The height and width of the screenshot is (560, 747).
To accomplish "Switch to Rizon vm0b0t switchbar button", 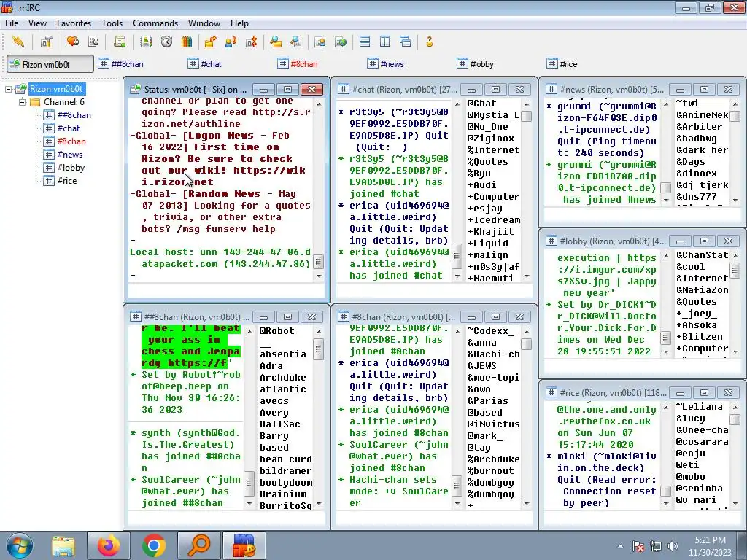I will 50,64.
